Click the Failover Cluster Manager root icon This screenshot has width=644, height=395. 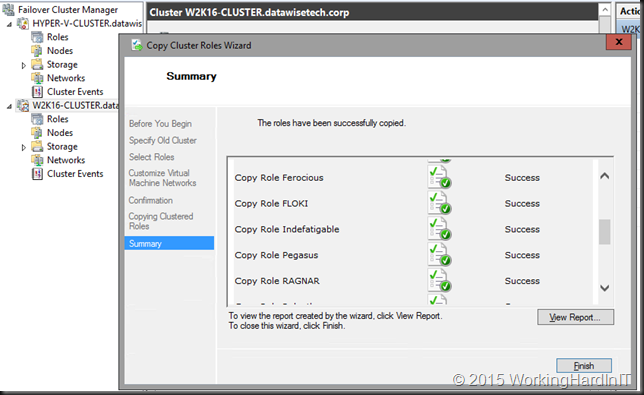click(x=8, y=9)
